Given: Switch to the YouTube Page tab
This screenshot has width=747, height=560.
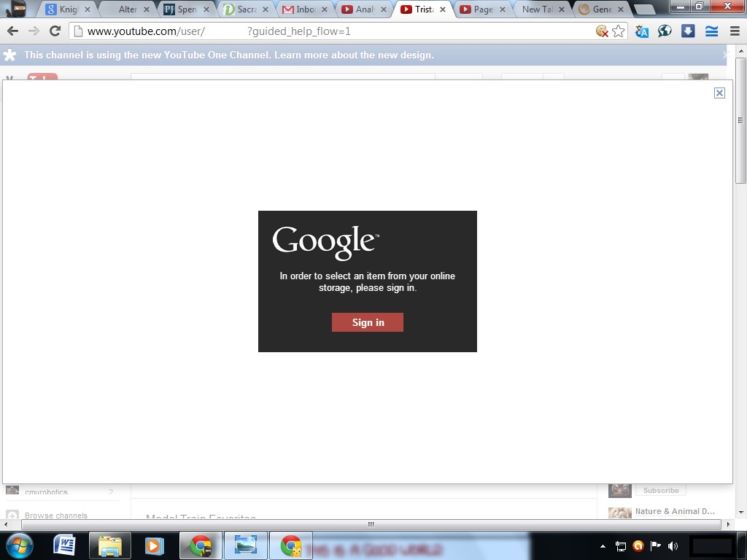Looking at the screenshot, I should click(x=481, y=9).
